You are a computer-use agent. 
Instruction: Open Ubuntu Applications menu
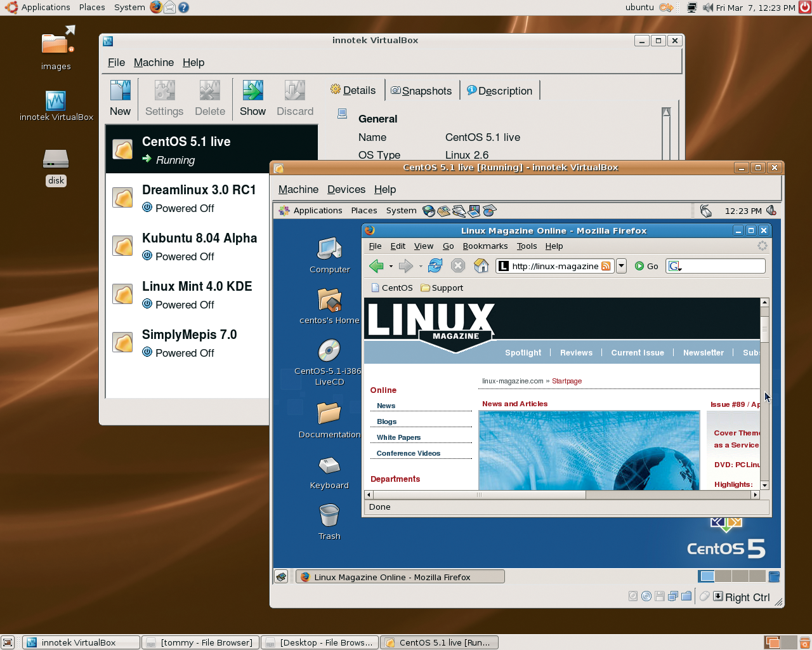[x=46, y=8]
